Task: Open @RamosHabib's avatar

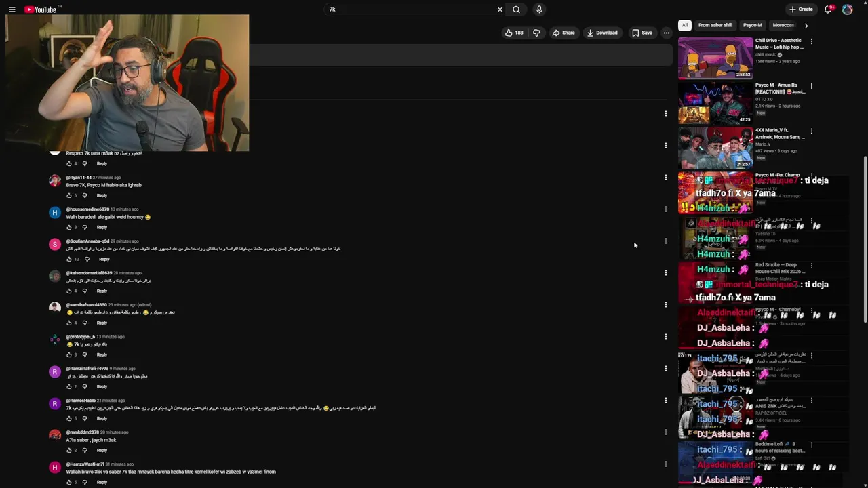Action: (x=55, y=403)
